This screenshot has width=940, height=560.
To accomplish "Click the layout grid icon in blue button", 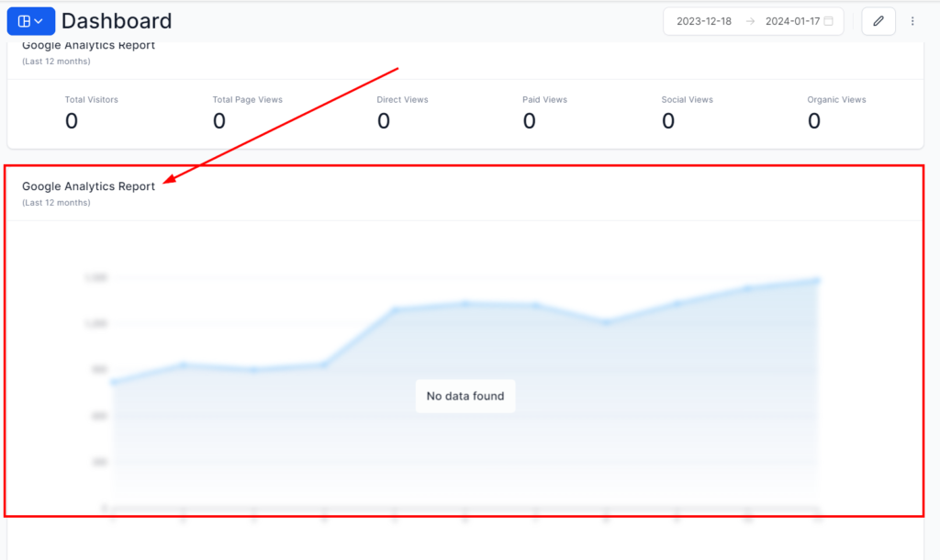I will [x=24, y=21].
